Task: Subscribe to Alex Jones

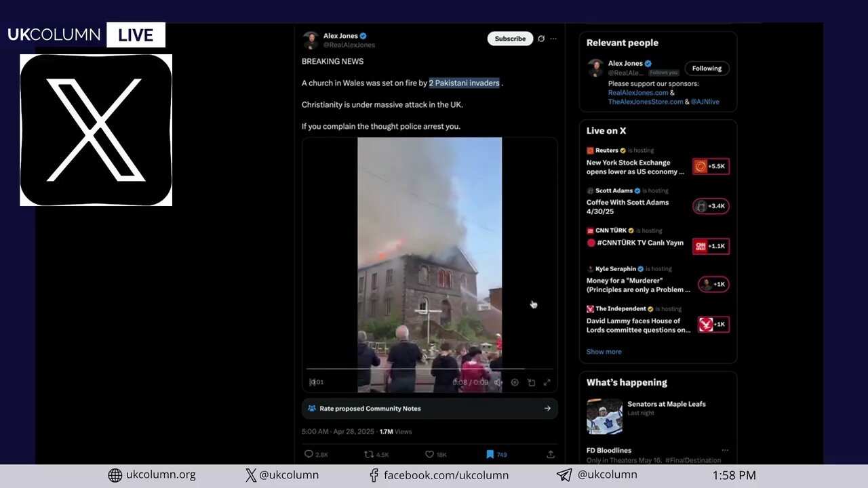Action: (x=510, y=39)
